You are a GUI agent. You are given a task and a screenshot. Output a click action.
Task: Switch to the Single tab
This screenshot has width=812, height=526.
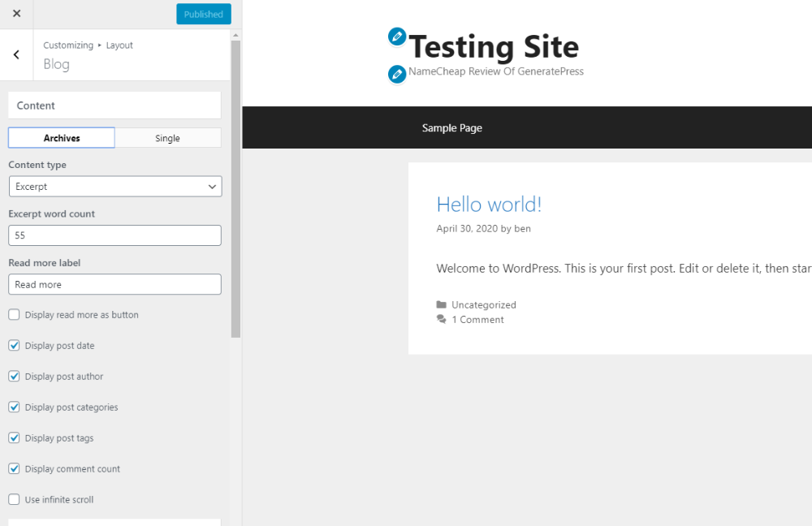[x=168, y=138]
